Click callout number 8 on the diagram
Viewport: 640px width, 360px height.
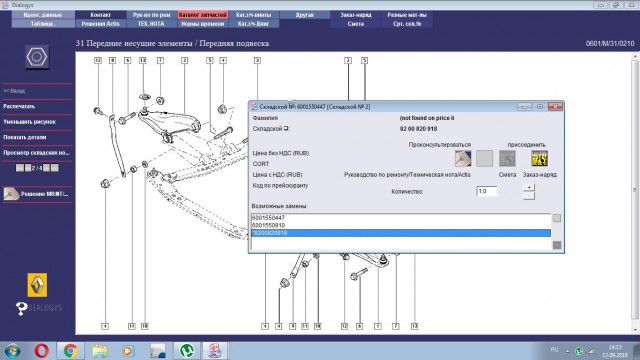coord(113,60)
